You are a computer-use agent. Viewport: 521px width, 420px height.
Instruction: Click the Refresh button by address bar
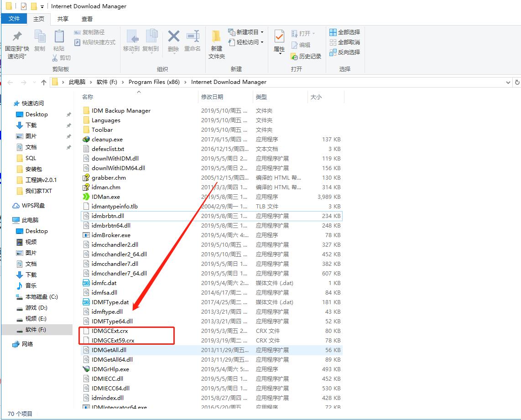[x=517, y=82]
